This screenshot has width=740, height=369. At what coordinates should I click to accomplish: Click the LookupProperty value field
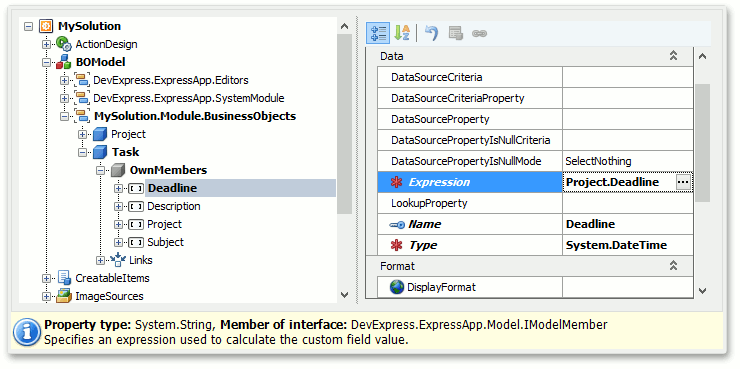click(x=628, y=203)
